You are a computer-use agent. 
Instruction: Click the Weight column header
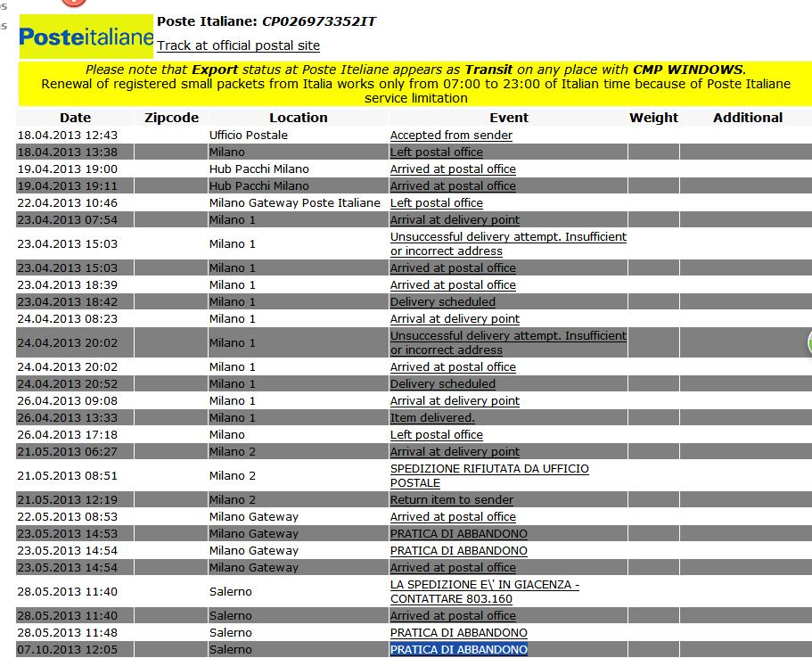(653, 118)
